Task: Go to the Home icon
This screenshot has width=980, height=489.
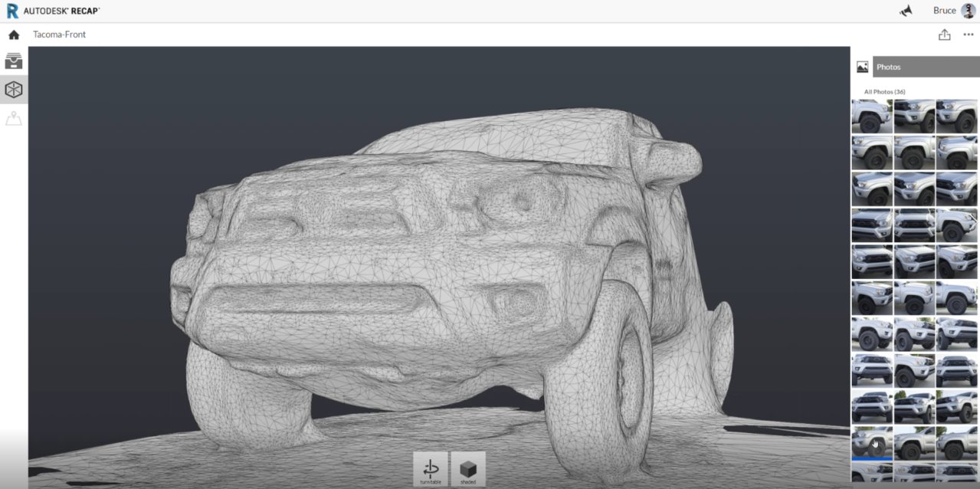Action: 14,34
